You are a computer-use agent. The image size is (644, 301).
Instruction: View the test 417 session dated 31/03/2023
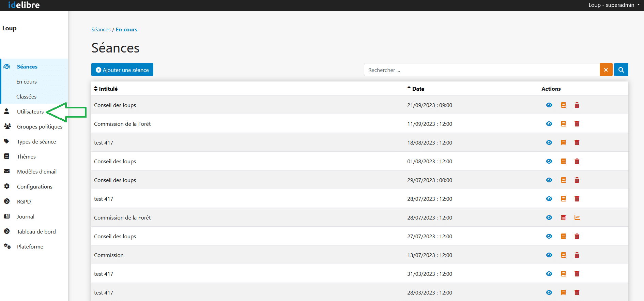pyautogui.click(x=549, y=274)
